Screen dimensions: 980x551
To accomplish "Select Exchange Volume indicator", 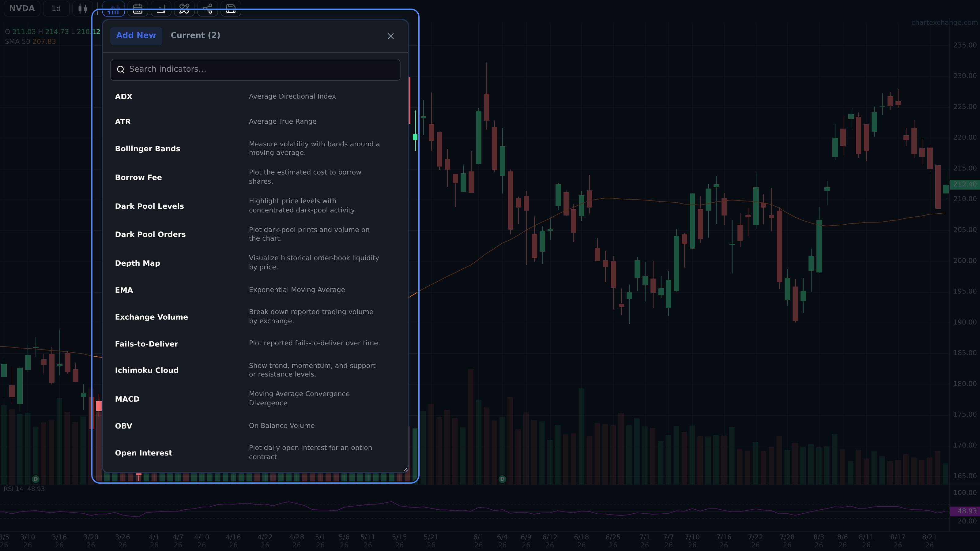I will (x=255, y=317).
